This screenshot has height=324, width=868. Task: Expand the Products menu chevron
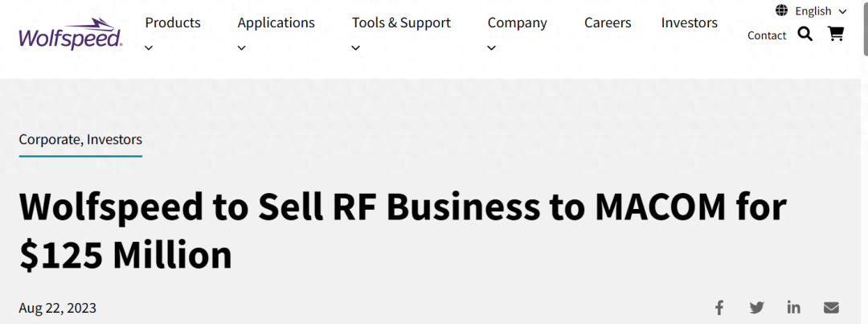149,47
